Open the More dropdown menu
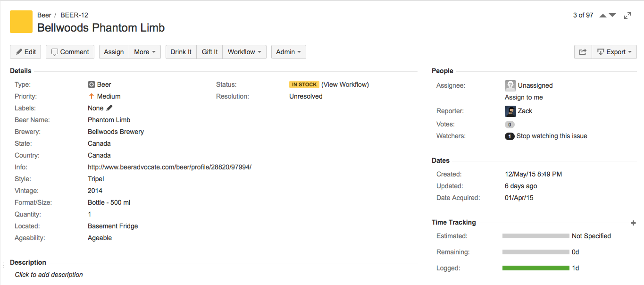 click(145, 52)
